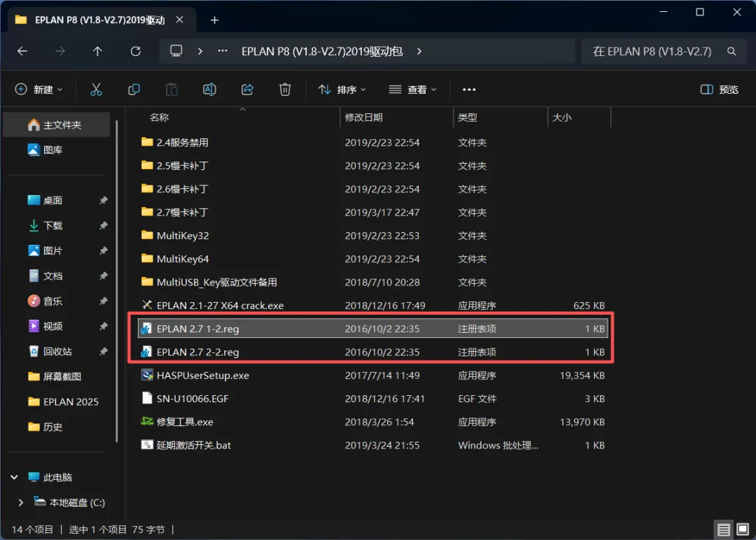
Task: Select EPLAN 2.1-27 X64 crack.exe
Action: click(372, 306)
